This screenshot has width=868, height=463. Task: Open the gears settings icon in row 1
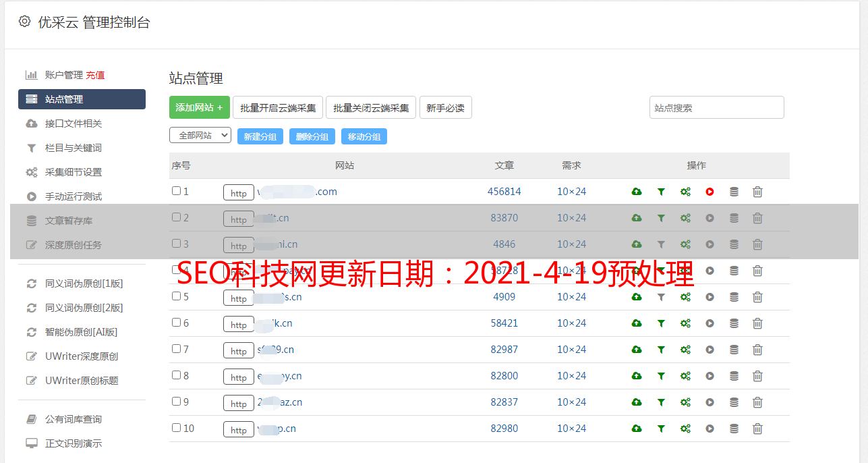pos(685,192)
